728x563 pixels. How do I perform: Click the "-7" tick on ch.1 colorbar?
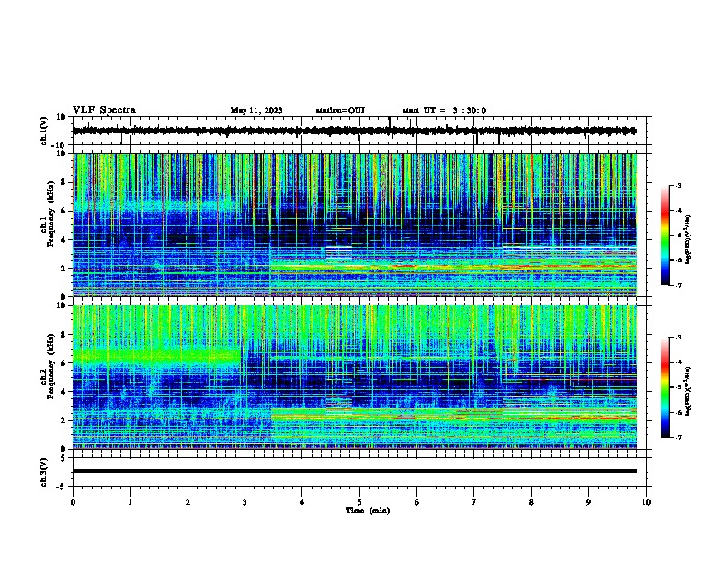[x=678, y=285]
